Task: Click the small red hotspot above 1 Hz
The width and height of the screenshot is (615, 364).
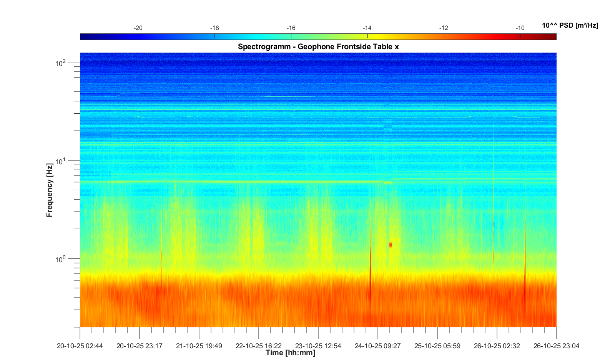Action: (x=391, y=245)
